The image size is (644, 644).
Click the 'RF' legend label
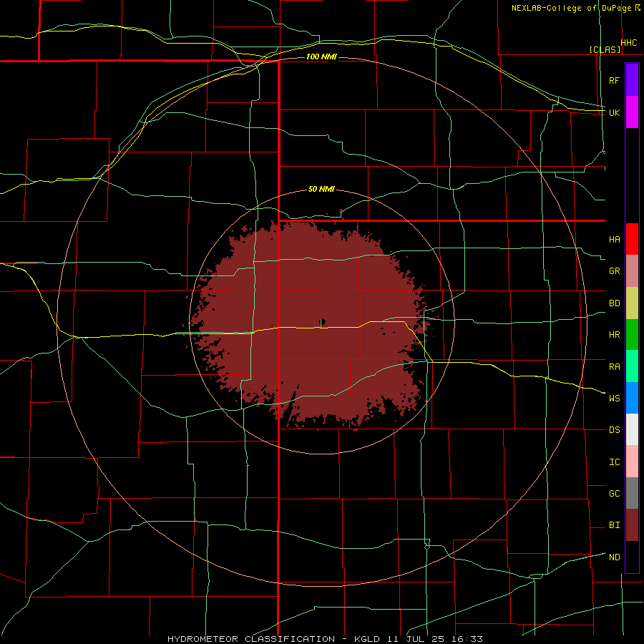(615, 80)
